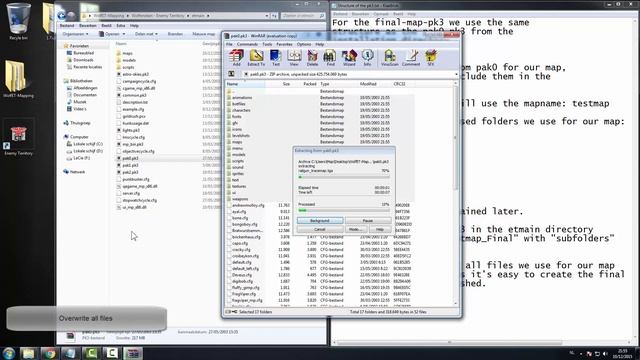This screenshot has width=640, height=360.
Task: Open the Commands menu in WinRAR
Action: click(247, 44)
